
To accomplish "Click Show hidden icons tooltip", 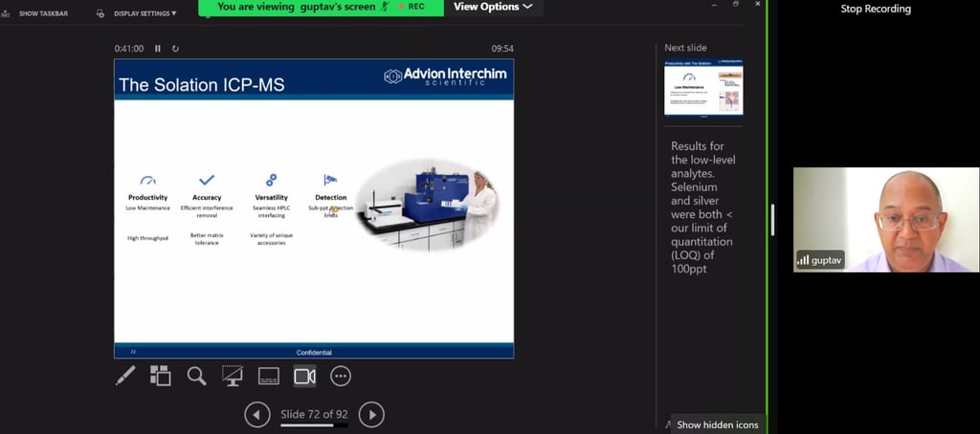I will click(718, 424).
